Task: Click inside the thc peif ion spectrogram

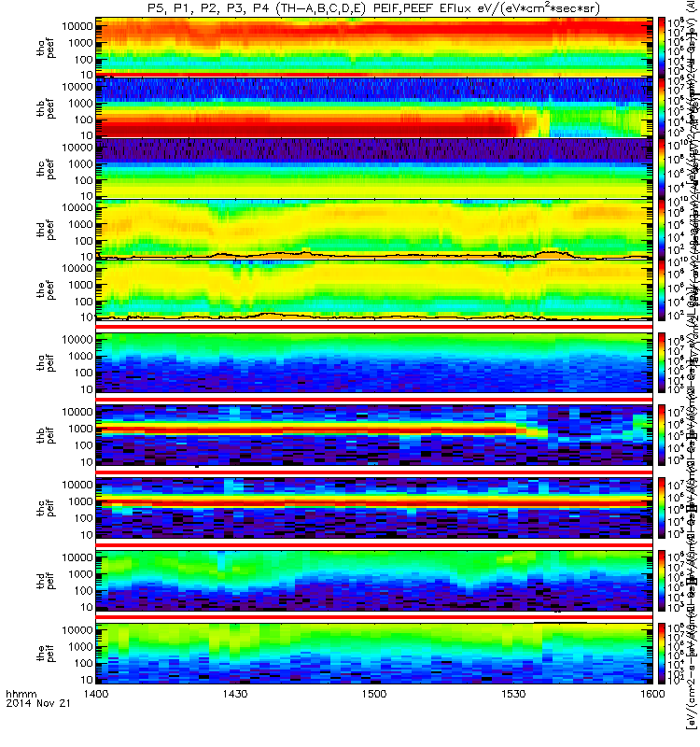Action: pos(374,508)
